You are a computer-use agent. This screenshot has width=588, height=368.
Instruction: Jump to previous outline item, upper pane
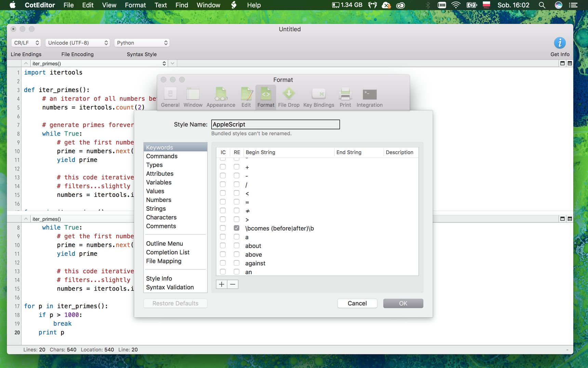click(26, 63)
